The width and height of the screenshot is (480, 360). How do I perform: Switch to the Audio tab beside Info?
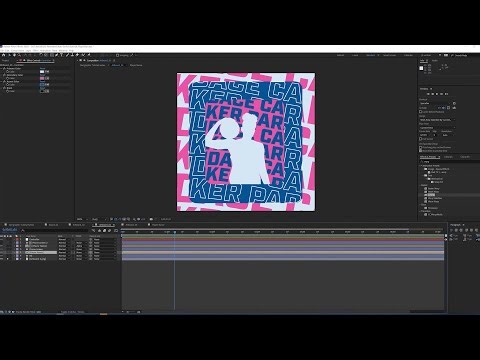coord(435,60)
